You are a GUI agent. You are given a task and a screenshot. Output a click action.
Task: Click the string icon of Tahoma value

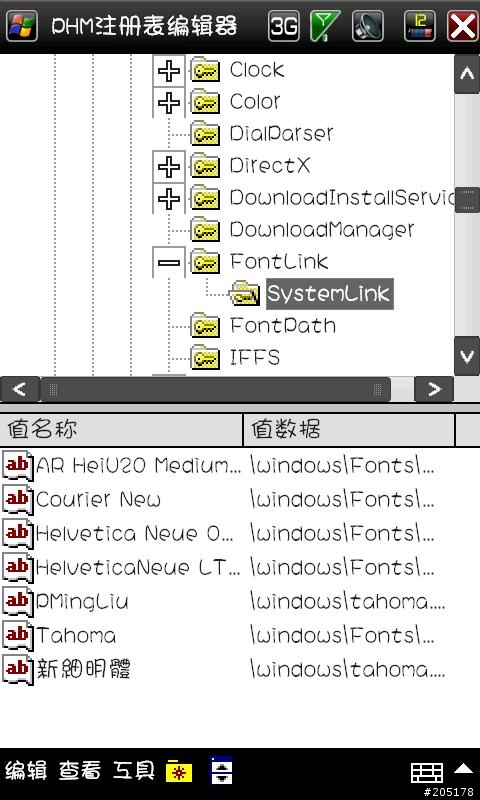[18, 635]
